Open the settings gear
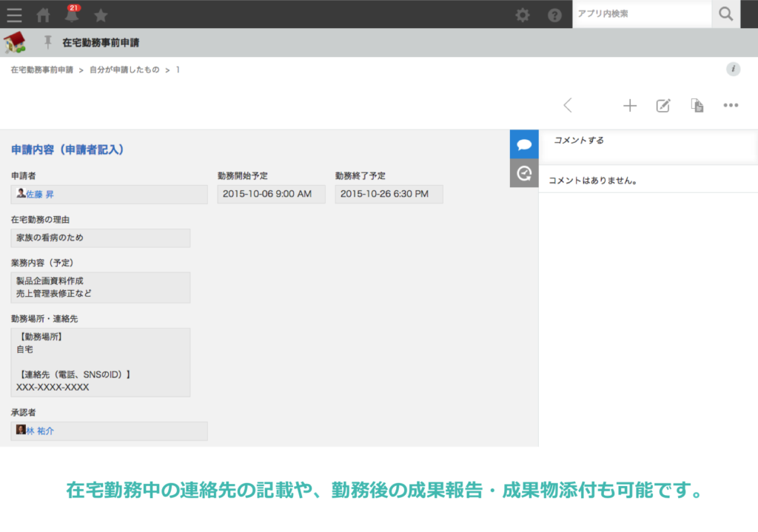This screenshot has height=532, width=758. coord(525,14)
